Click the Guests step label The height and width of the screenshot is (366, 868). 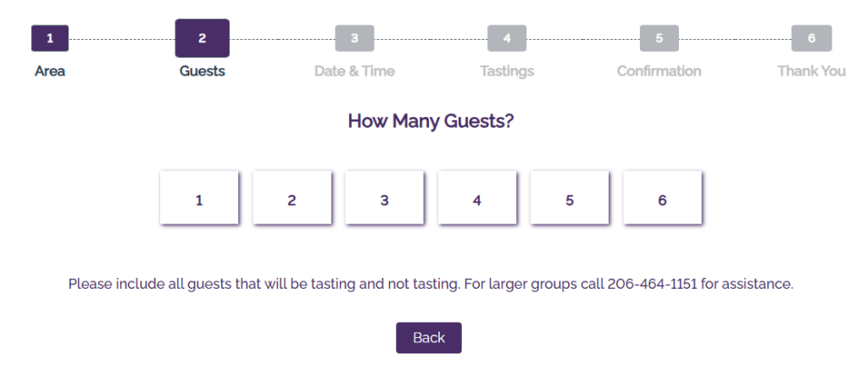202,71
